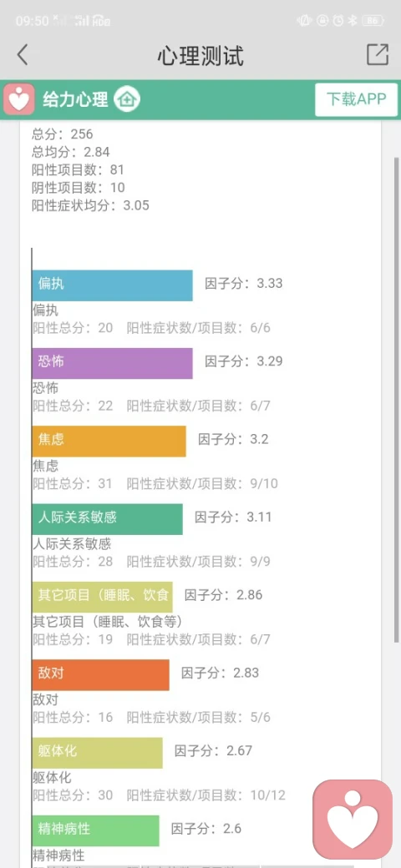Image resolution: width=401 pixels, height=868 pixels.
Task: Open the share icon at top right
Action: click(x=378, y=54)
